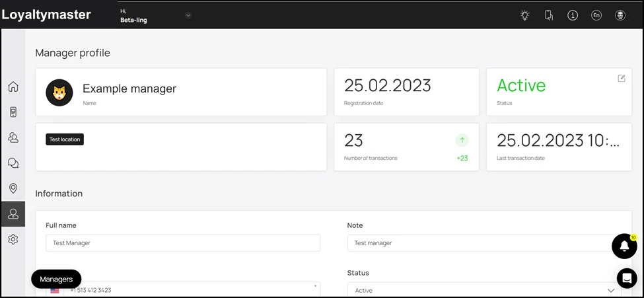Open the locations pin sidebar icon

point(13,188)
